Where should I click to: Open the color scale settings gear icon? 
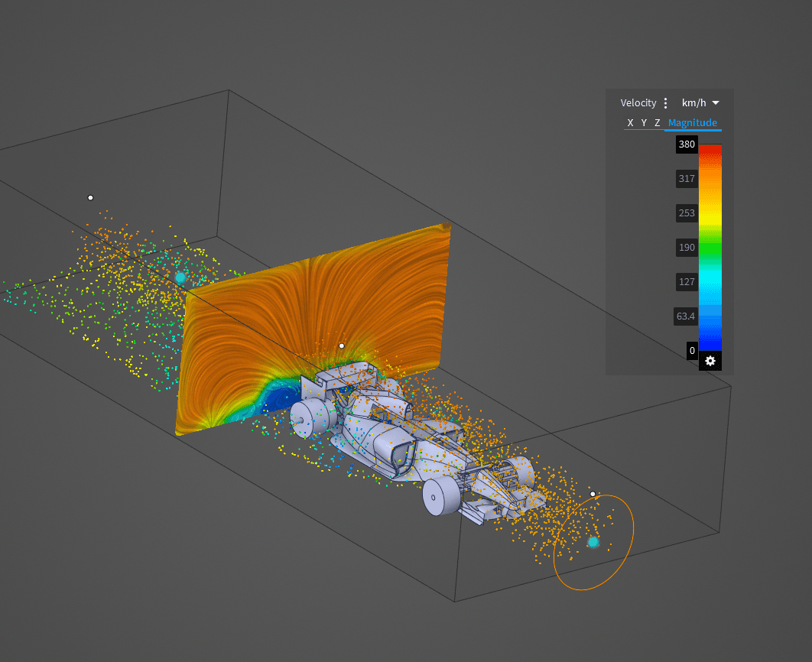click(x=710, y=360)
